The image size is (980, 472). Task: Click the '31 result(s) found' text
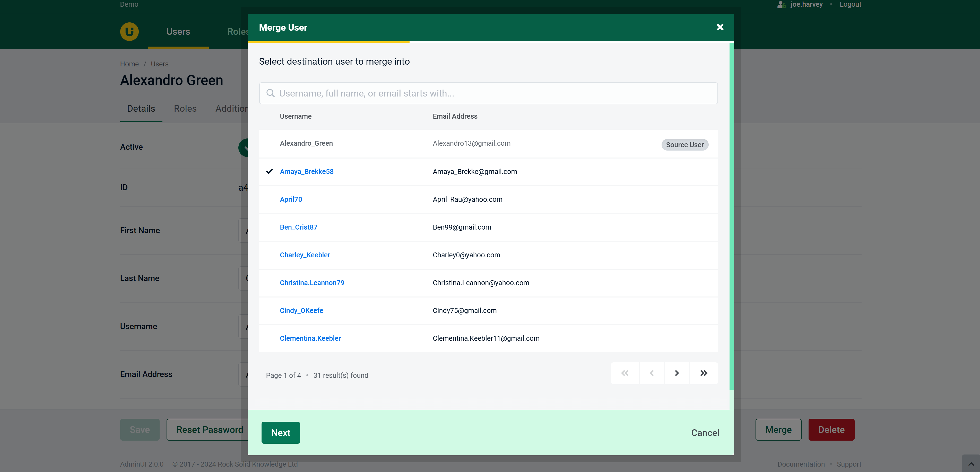341,375
